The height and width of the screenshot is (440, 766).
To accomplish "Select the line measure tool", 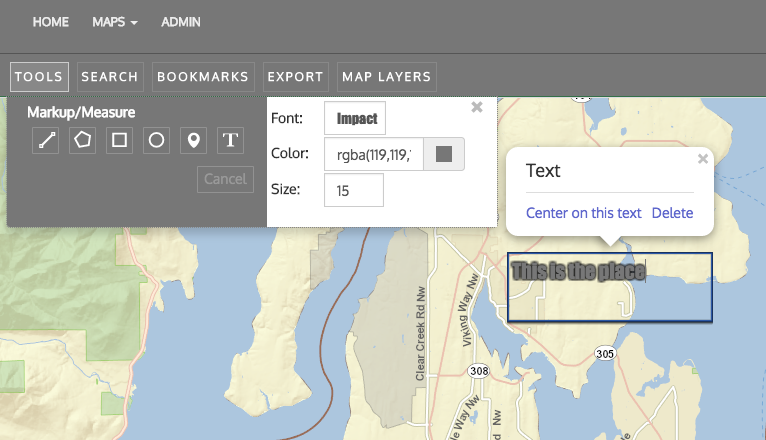I will point(47,140).
